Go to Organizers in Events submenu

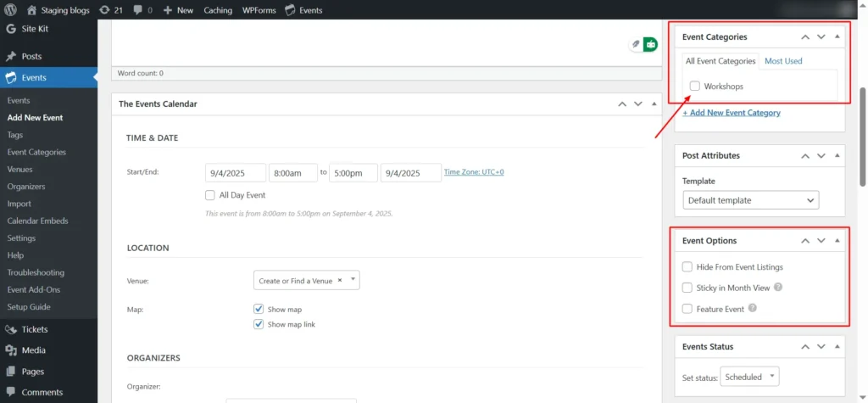coord(26,187)
